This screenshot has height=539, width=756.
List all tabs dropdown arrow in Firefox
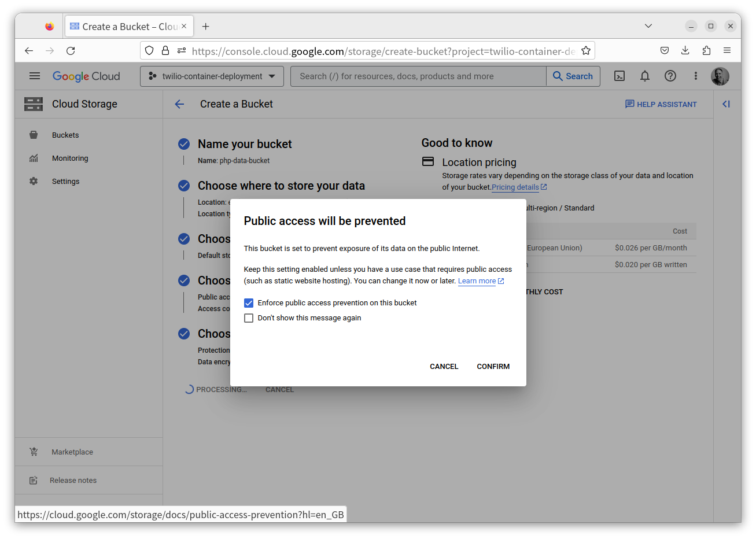click(x=648, y=26)
